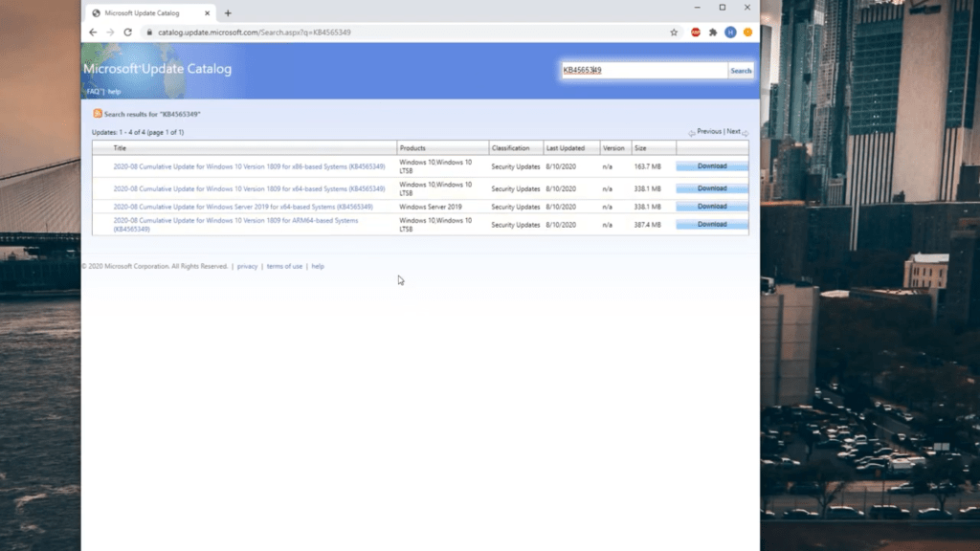Viewport: 980px width, 551px height.
Task: Reload the page with the refresh icon
Action: 127,32
